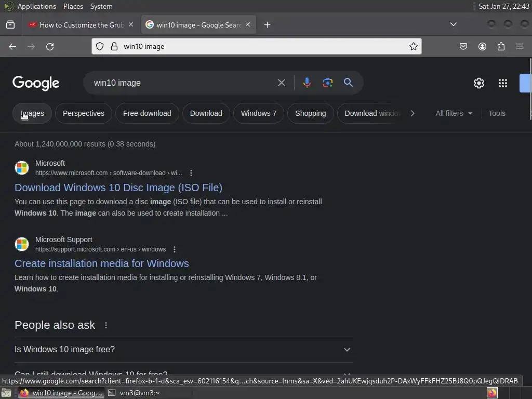Viewport: 532px width, 399px height.
Task: Click the padlock site info icon
Action: point(114,46)
